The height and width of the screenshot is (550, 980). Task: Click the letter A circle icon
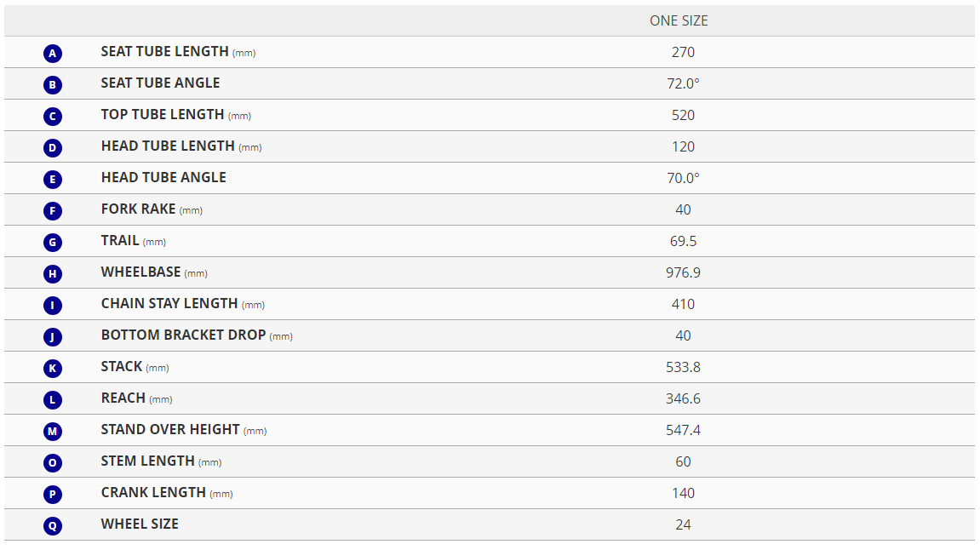tap(53, 53)
